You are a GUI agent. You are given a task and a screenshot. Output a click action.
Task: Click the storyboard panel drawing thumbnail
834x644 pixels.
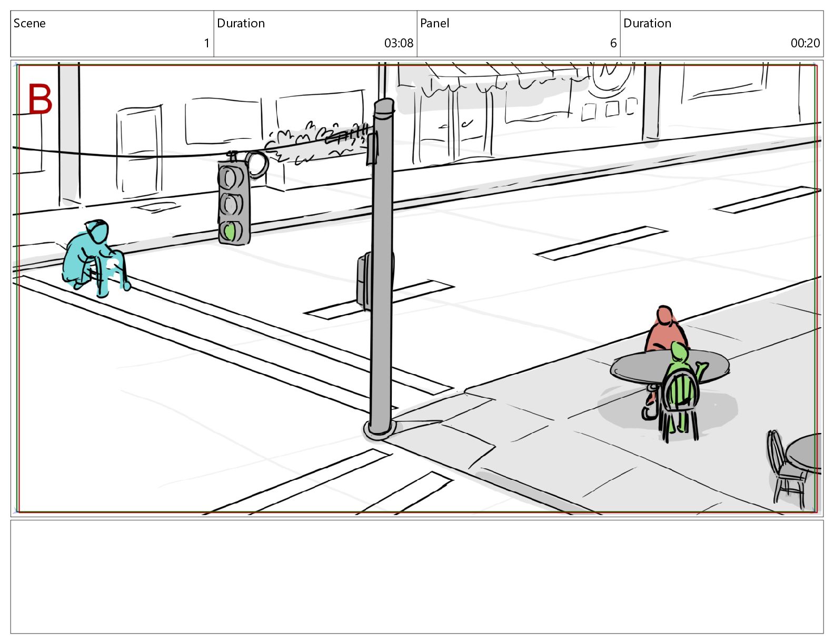(x=417, y=288)
